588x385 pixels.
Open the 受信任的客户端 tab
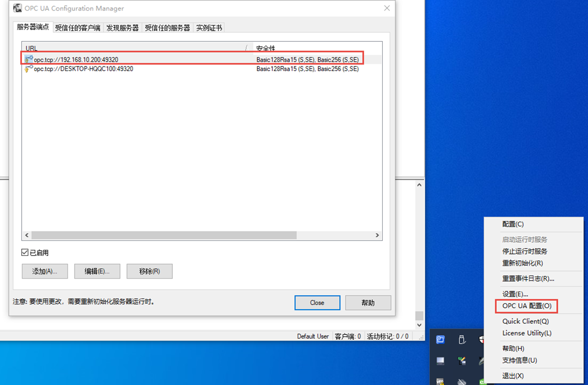pos(78,28)
